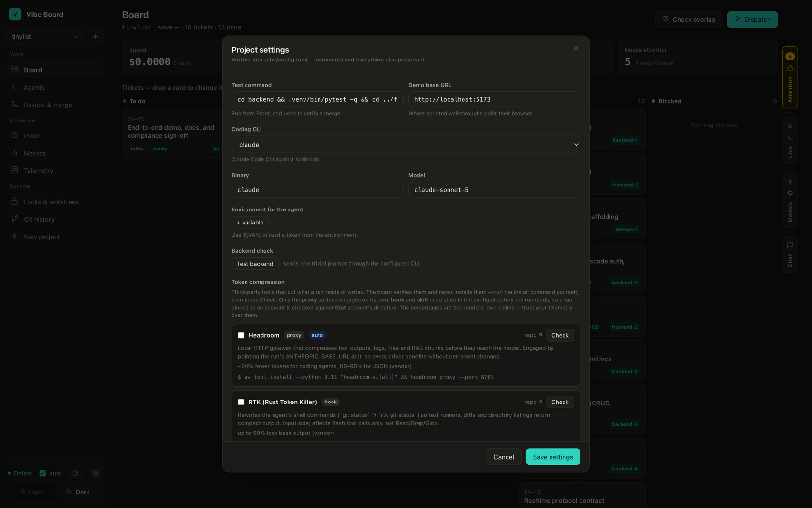Open the Agents page
The image size is (812, 508).
click(x=55, y=87)
